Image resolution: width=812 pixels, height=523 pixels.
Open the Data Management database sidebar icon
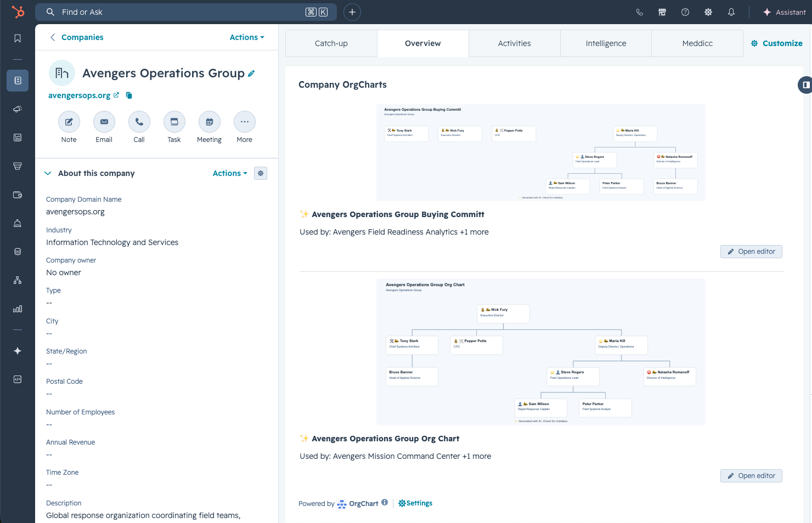click(x=18, y=252)
